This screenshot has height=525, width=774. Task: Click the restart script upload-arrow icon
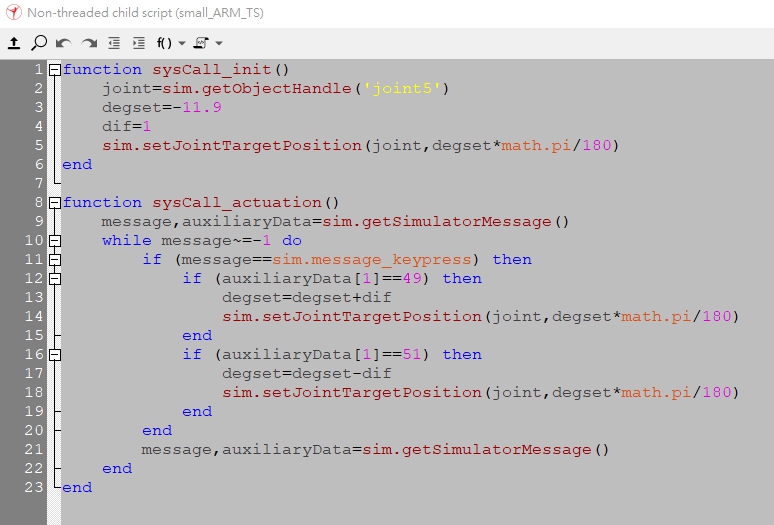coord(14,43)
